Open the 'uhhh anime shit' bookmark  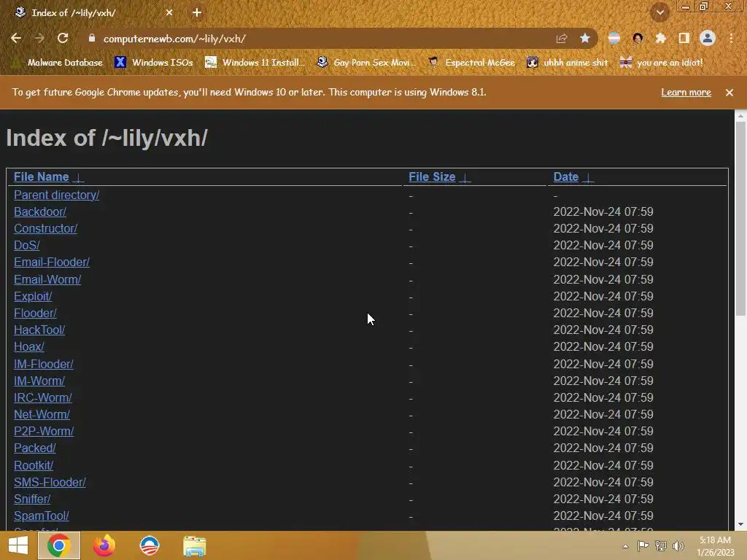pos(567,63)
